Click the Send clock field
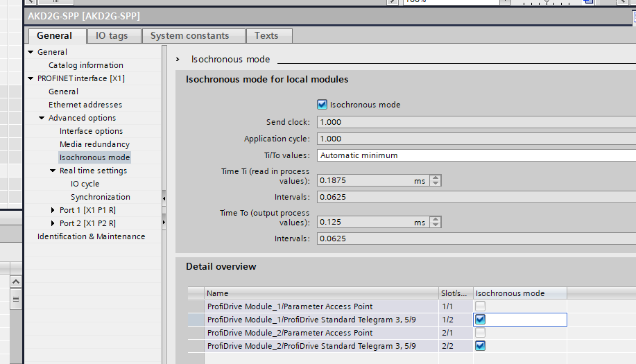The width and height of the screenshot is (636, 364). pyautogui.click(x=476, y=122)
